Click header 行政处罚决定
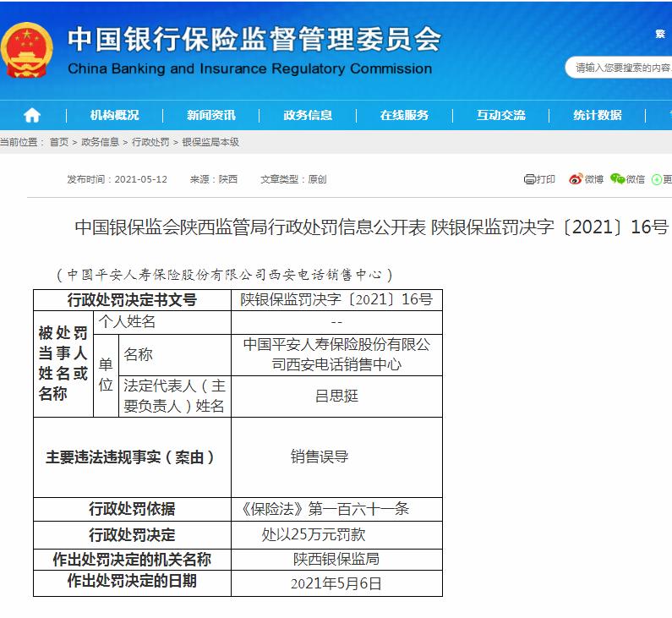 (132, 535)
